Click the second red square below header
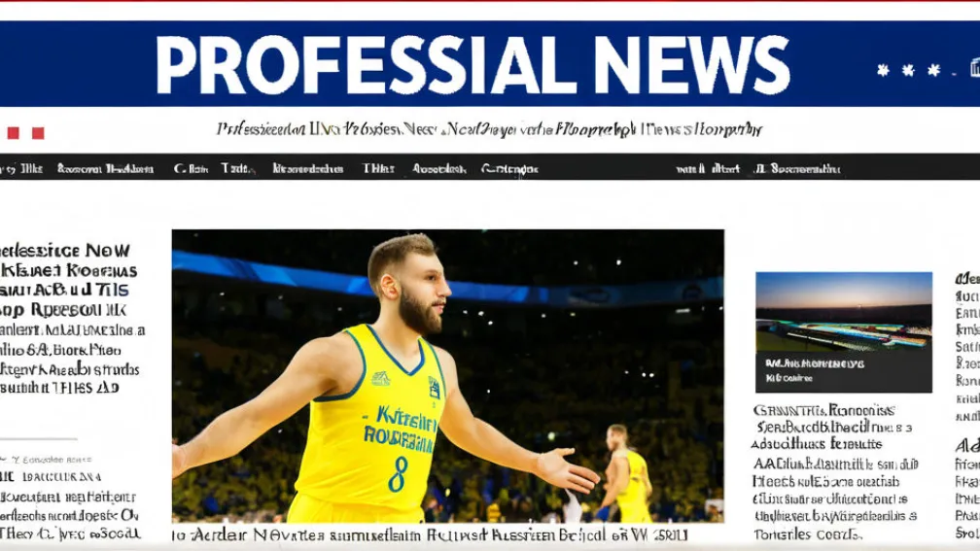 pos(38,133)
